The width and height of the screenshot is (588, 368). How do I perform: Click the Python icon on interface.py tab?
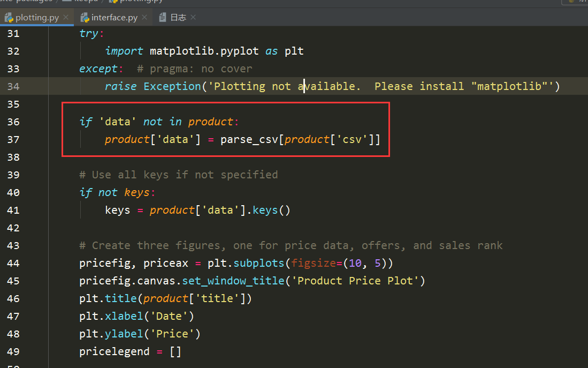coord(85,17)
